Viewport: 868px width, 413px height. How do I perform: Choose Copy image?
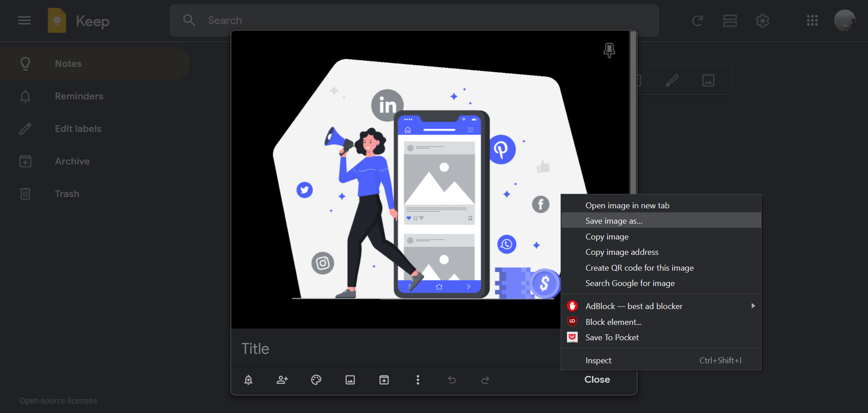(661, 237)
